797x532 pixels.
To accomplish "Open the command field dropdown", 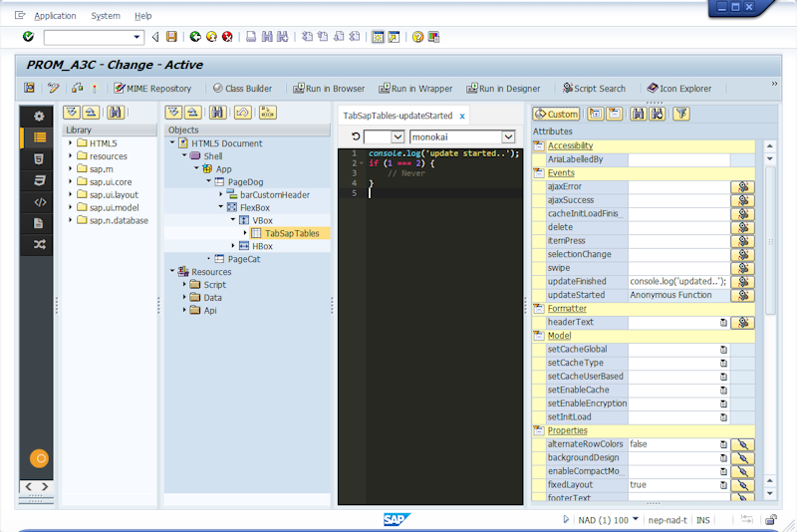I will click(x=136, y=37).
